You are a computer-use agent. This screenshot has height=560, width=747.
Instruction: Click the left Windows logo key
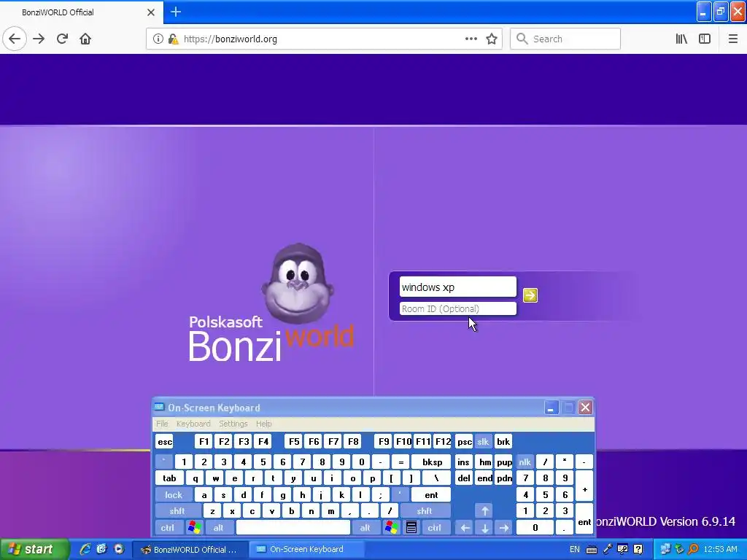(x=194, y=528)
